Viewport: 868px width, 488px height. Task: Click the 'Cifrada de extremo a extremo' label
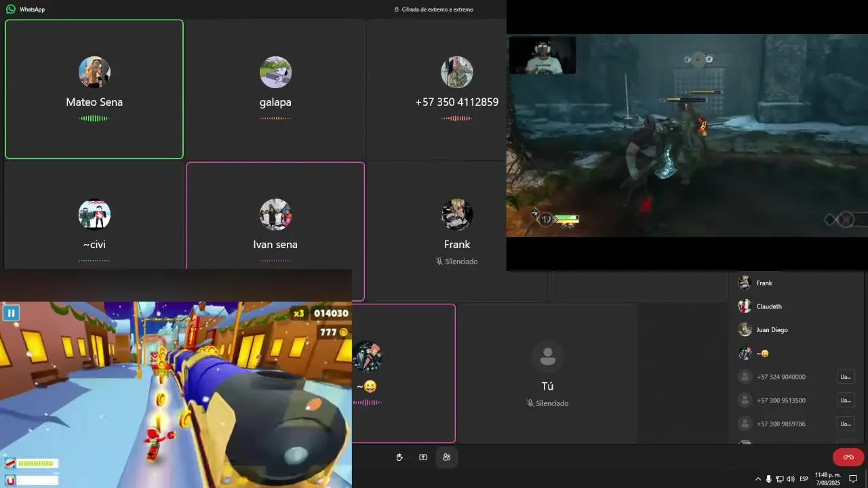tap(437, 9)
